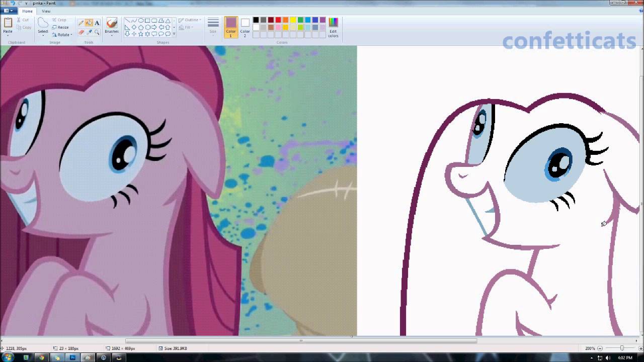Pick the red color swatch
The width and height of the screenshot is (644, 362).
(278, 20)
